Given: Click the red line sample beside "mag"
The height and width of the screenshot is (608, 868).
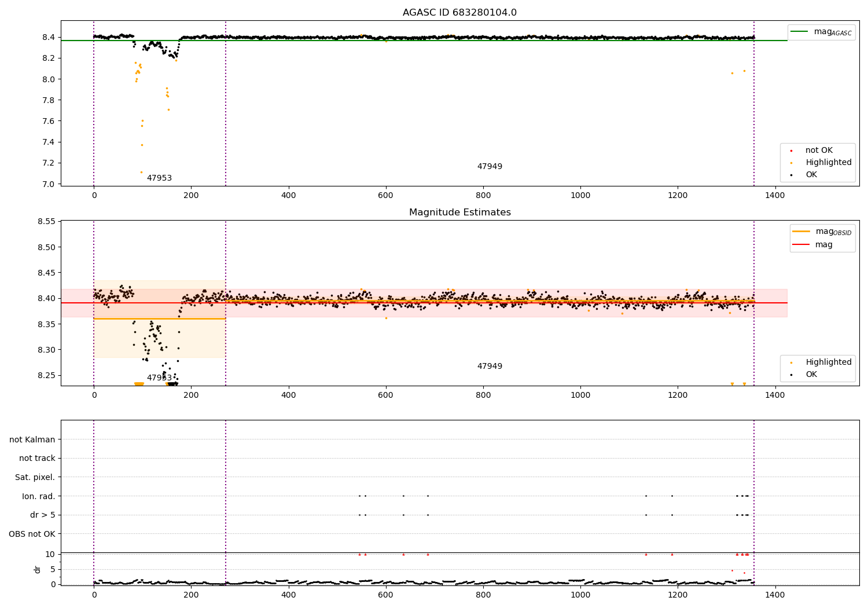Looking at the screenshot, I should pos(801,245).
